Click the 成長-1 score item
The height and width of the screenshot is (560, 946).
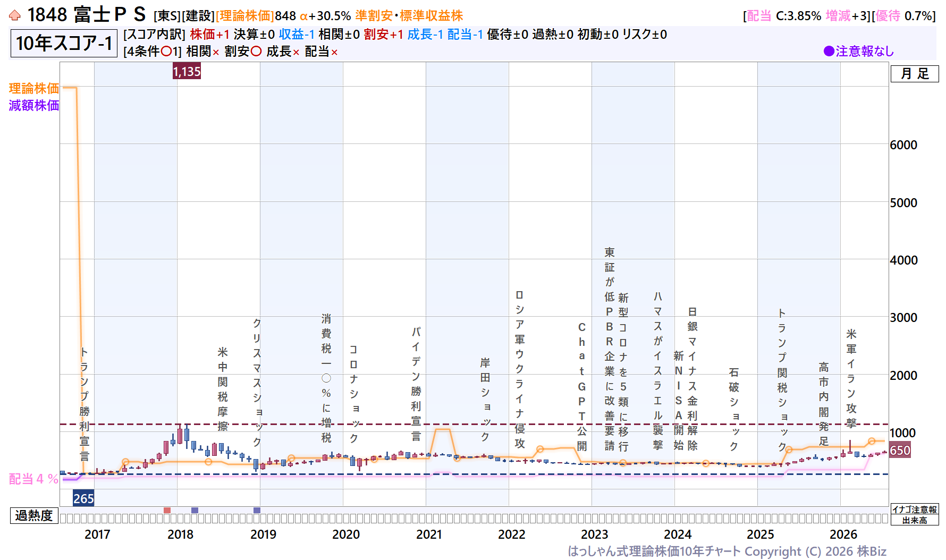(x=425, y=35)
